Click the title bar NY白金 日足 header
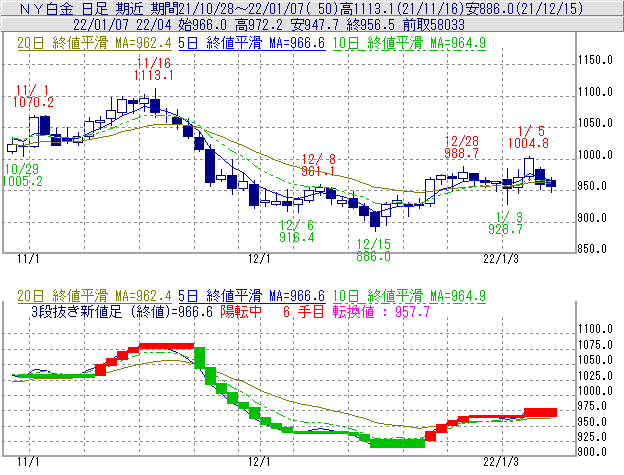 [x=312, y=8]
